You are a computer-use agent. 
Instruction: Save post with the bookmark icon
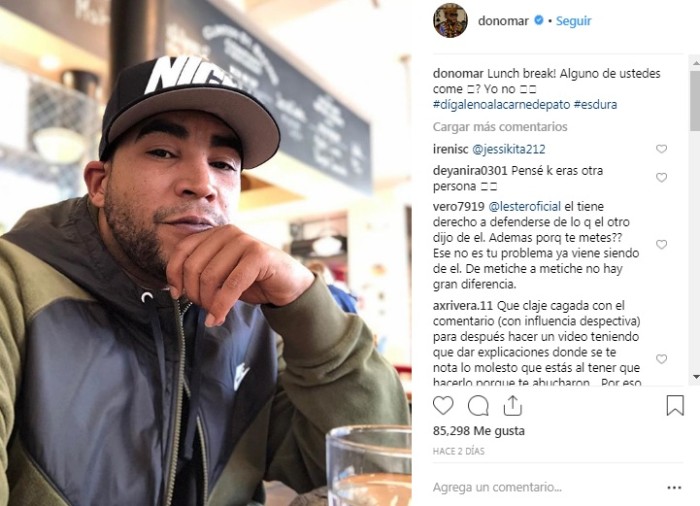point(675,405)
